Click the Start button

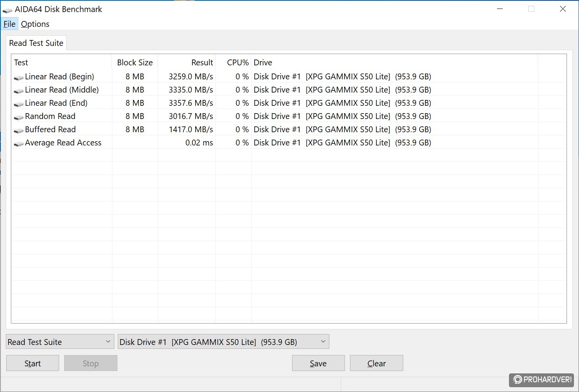[x=33, y=363]
